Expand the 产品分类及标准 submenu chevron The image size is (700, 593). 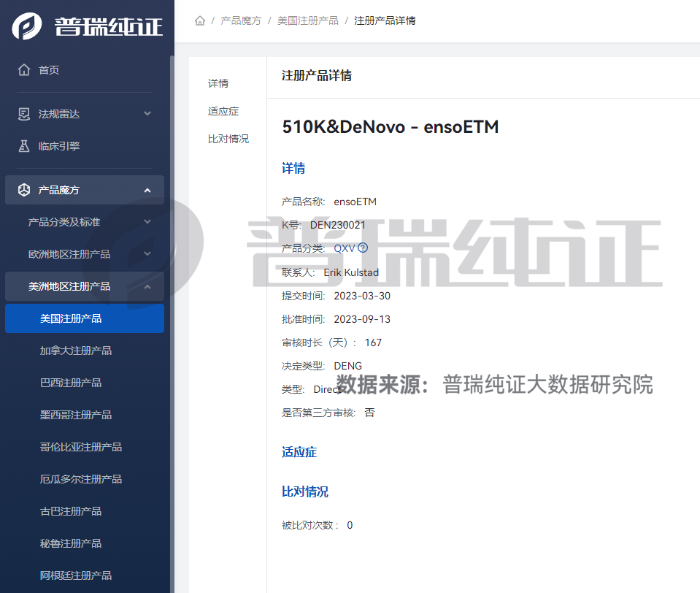pos(147,222)
